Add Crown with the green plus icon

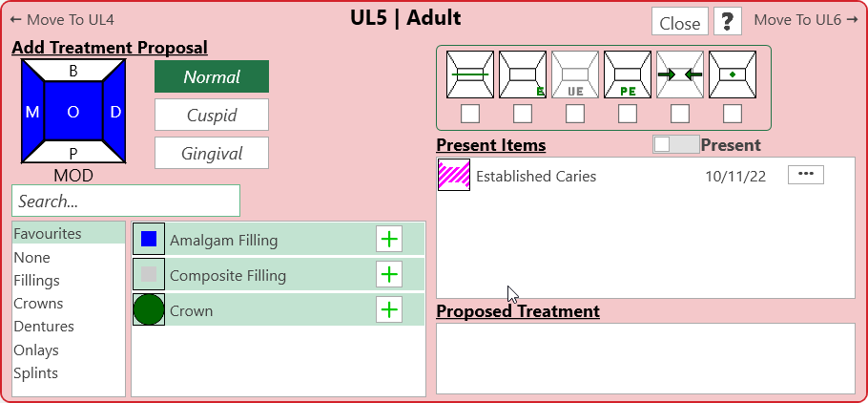[x=389, y=309]
